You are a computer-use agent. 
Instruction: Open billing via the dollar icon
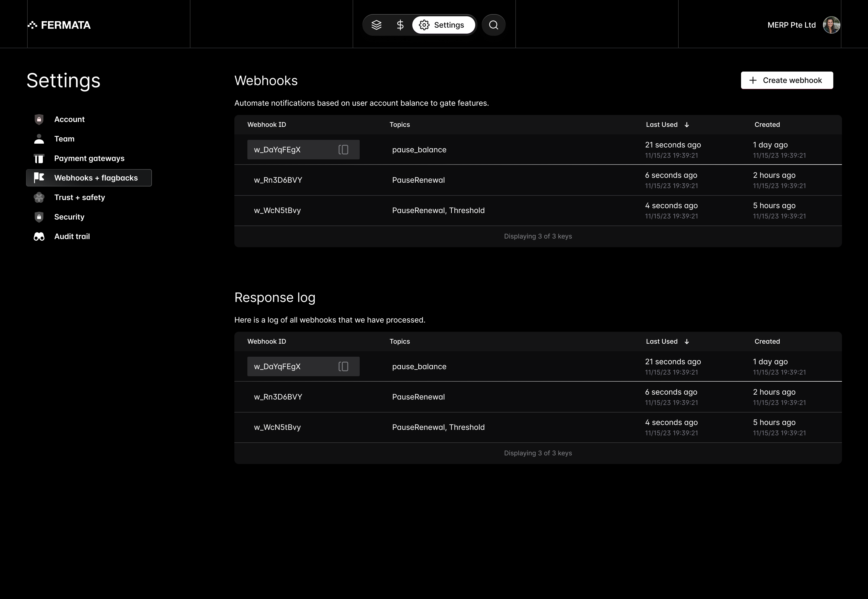(400, 25)
